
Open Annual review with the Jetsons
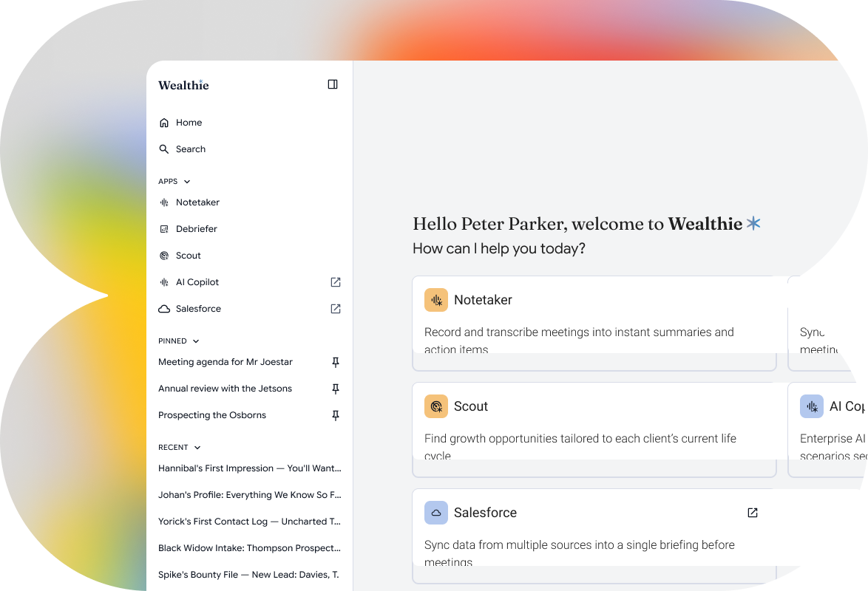pyautogui.click(x=225, y=389)
